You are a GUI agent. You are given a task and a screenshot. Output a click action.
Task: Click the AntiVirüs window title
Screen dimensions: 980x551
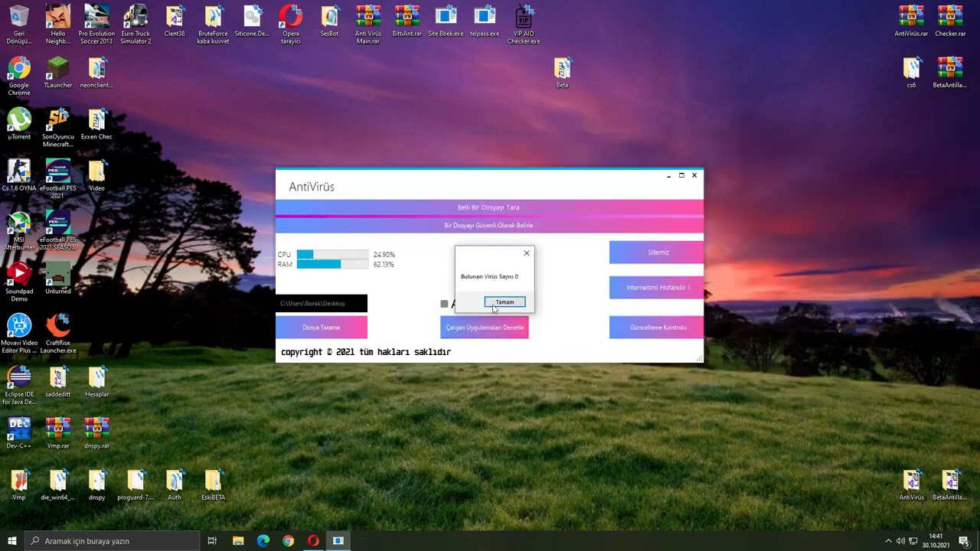(312, 187)
